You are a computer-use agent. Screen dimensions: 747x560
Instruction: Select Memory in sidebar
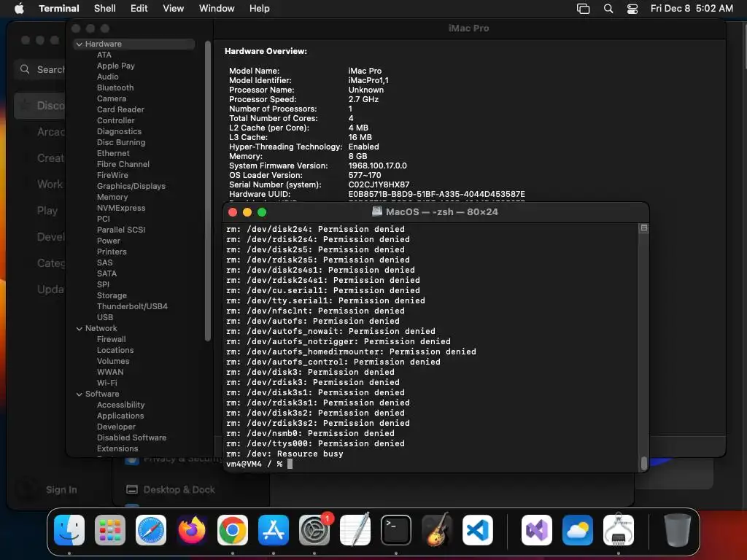point(112,197)
